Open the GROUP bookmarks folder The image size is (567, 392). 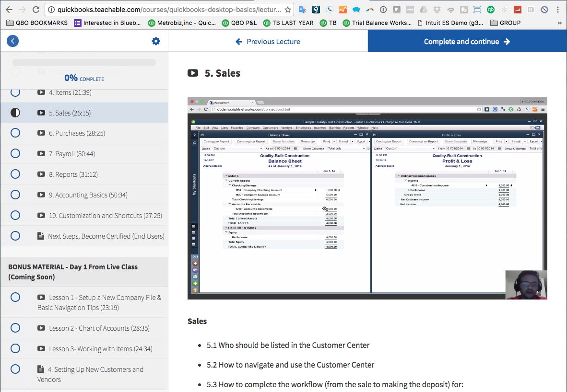(x=506, y=23)
